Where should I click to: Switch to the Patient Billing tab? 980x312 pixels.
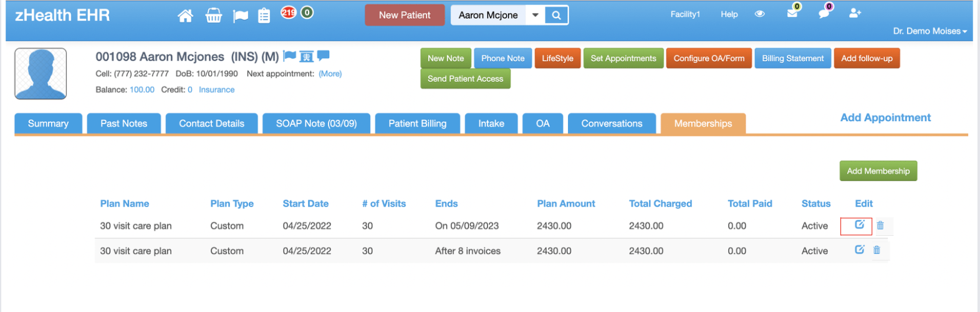[418, 124]
